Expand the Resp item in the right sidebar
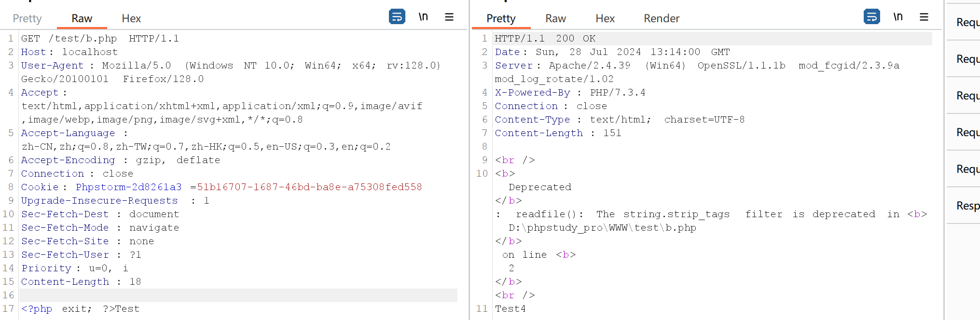Screen dimensions: 980x320 pos(967,206)
